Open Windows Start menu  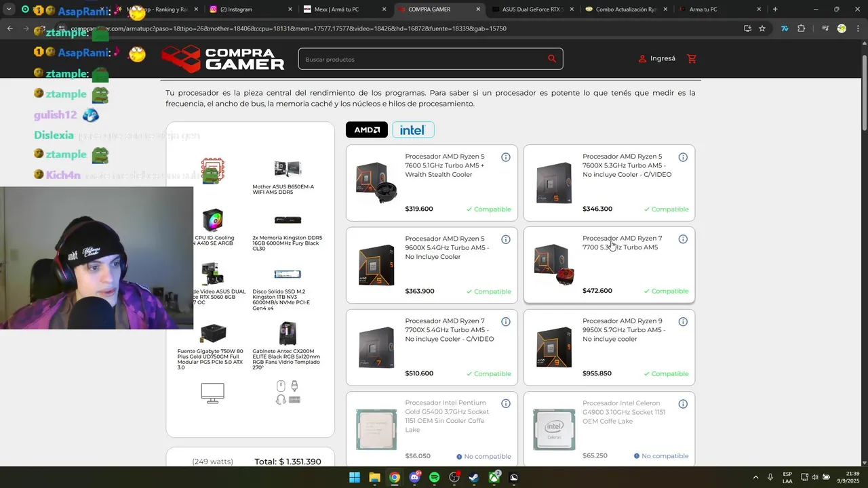pyautogui.click(x=355, y=477)
